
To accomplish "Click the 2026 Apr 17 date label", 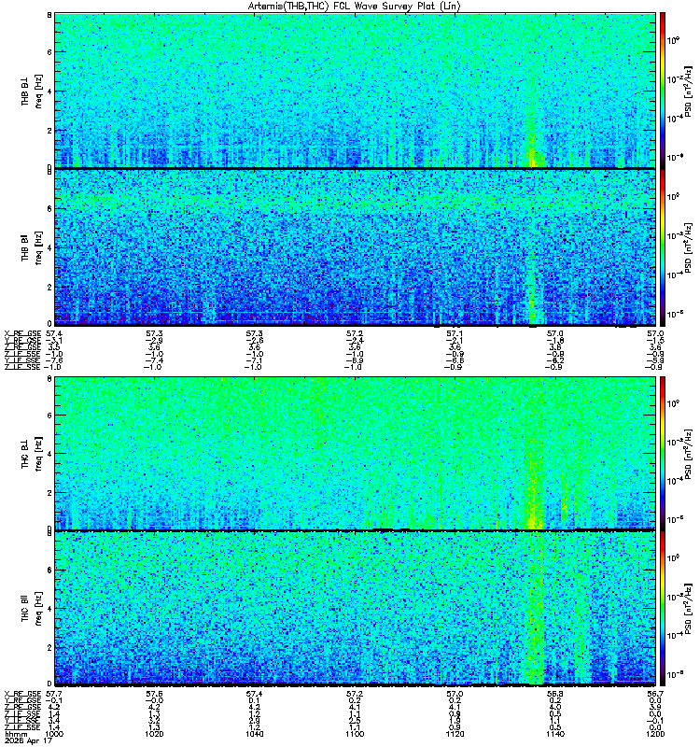I will 28,740.
